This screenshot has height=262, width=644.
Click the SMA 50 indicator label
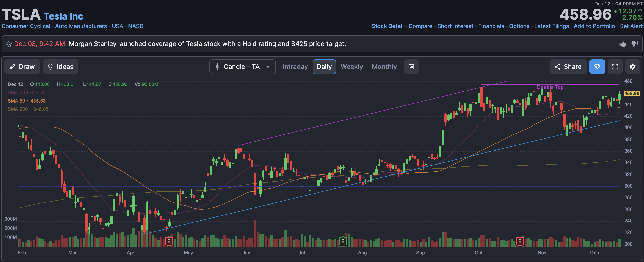point(16,101)
